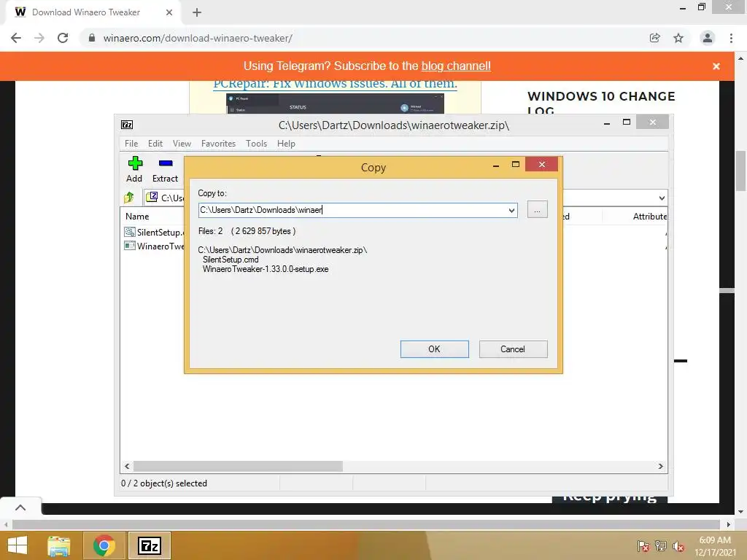Viewport: 747px width, 560px height.
Task: Select the SilentSetup file in archive list
Action: [x=155, y=233]
